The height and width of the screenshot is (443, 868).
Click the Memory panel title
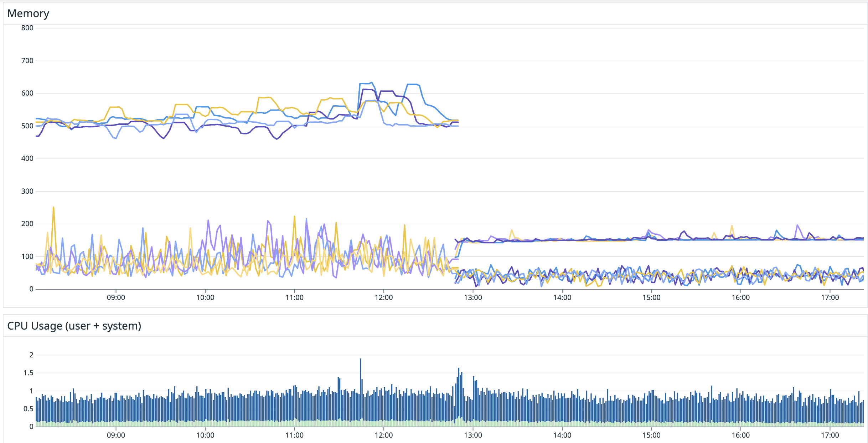pyautogui.click(x=28, y=14)
